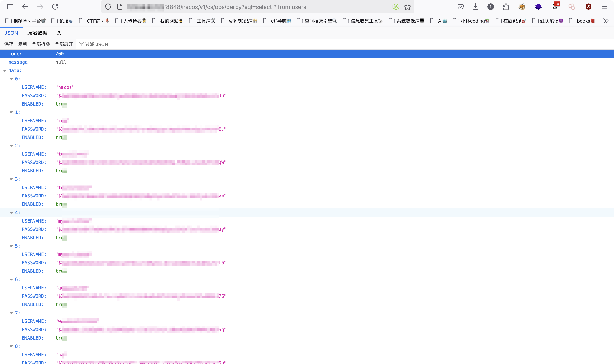
Task: Bookmark this page with the star icon
Action: (x=408, y=7)
